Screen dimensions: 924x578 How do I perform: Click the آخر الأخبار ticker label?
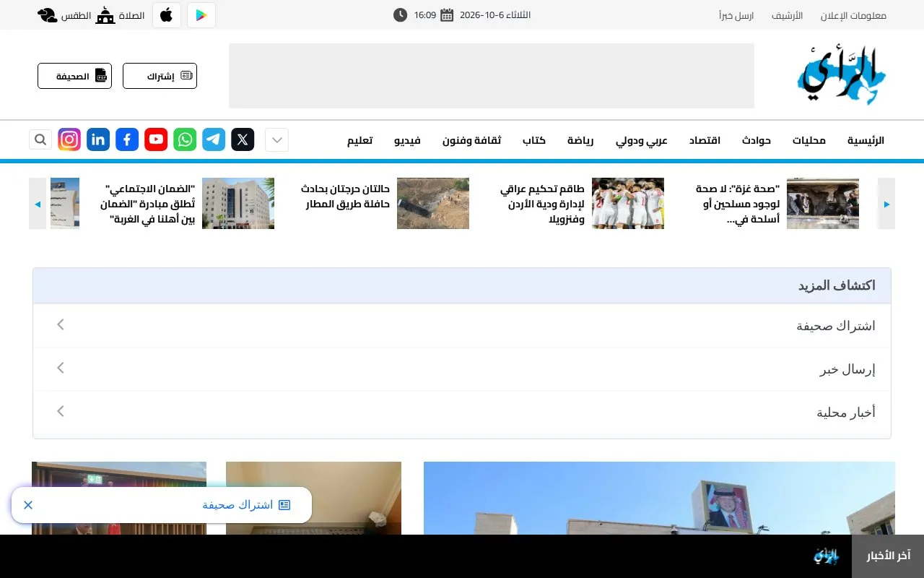click(888, 556)
